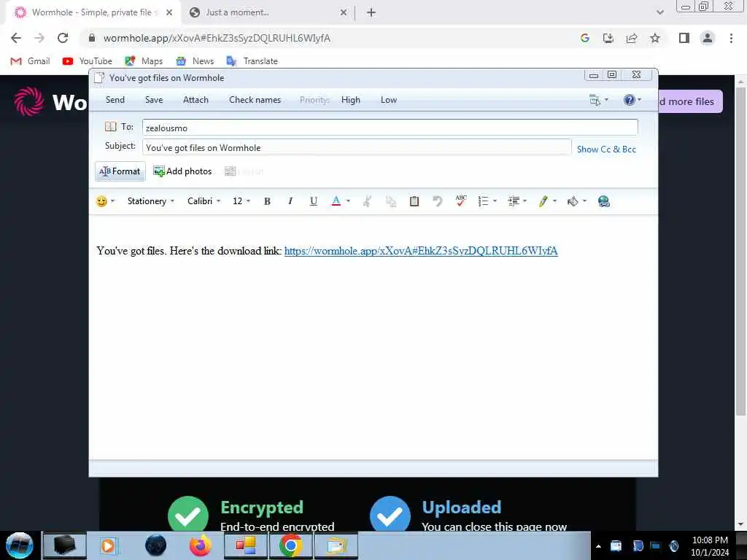Bookmark this page with the star icon
747x560 pixels.
pos(655,38)
